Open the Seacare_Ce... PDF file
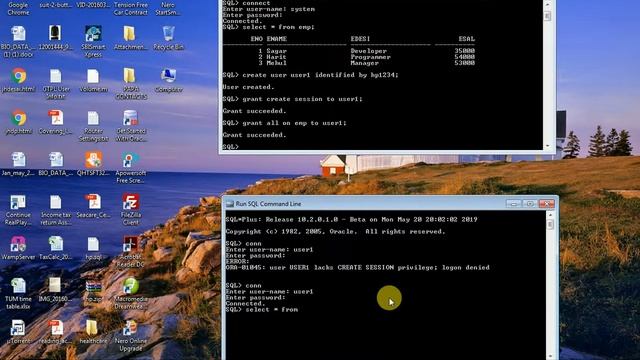 [93, 202]
